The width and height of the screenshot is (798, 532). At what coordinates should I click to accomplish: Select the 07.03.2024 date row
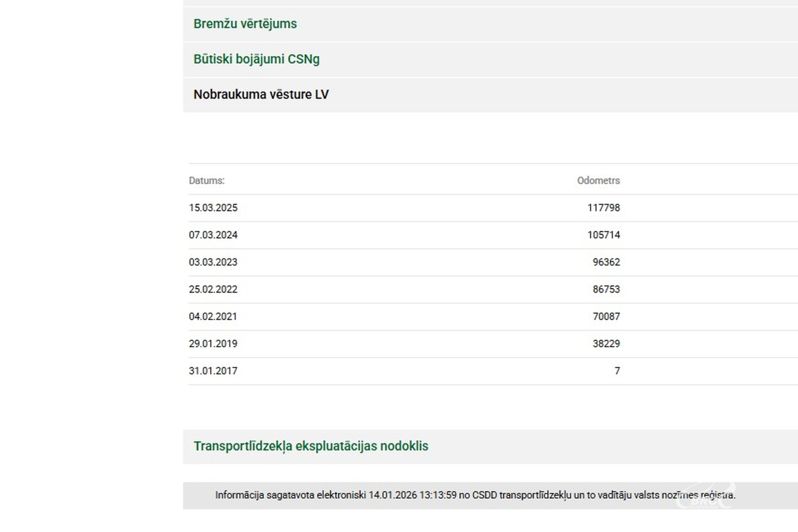click(x=213, y=235)
